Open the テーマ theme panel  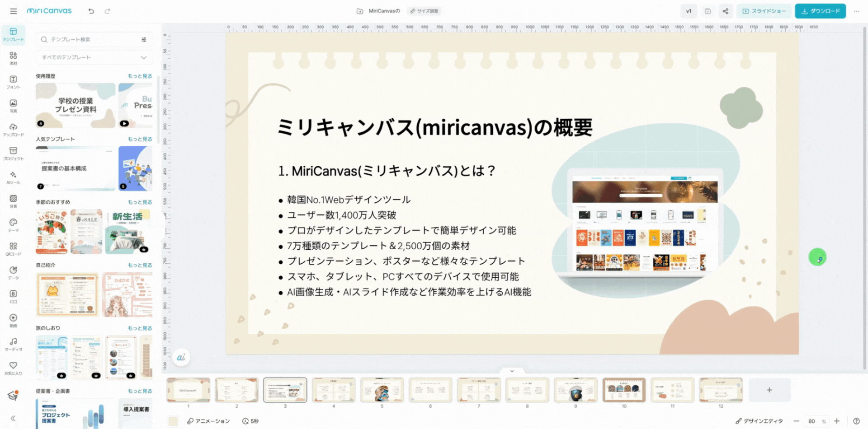13,225
